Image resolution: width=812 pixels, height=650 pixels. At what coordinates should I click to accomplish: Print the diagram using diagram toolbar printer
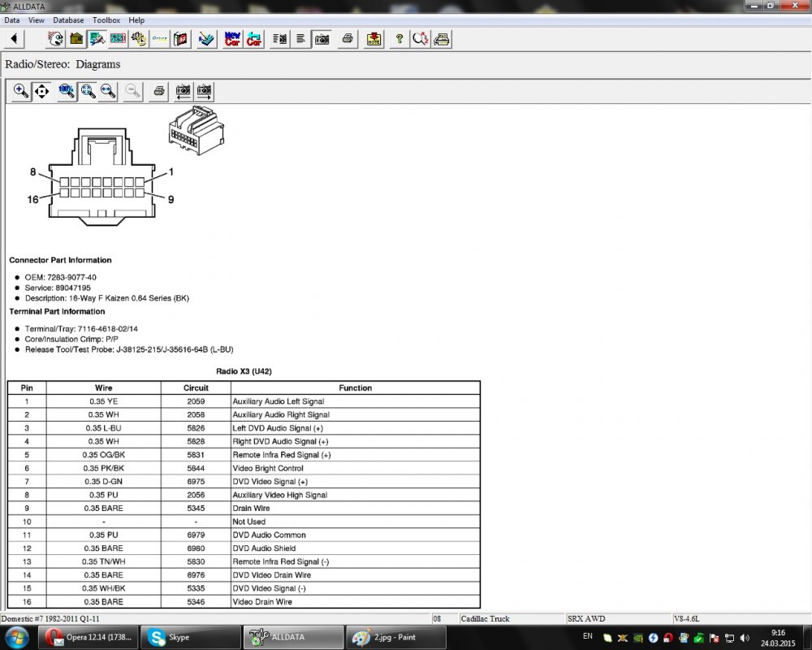[159, 92]
